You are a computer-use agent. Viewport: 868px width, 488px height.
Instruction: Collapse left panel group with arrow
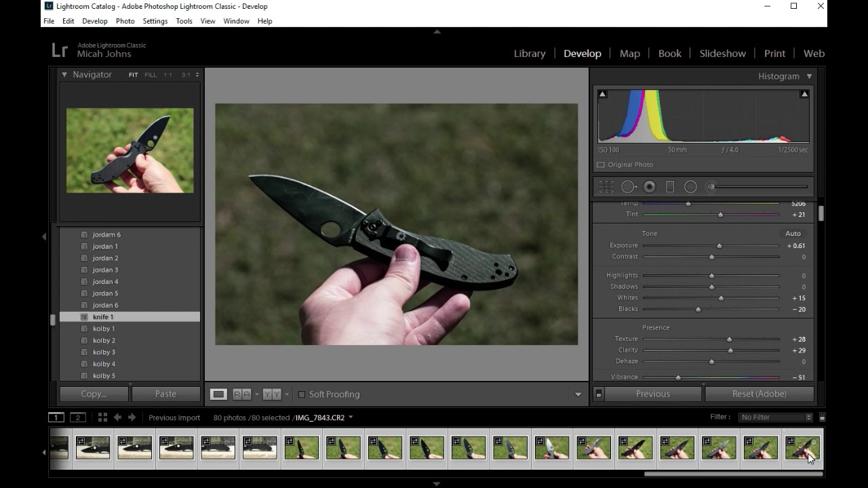(44, 237)
